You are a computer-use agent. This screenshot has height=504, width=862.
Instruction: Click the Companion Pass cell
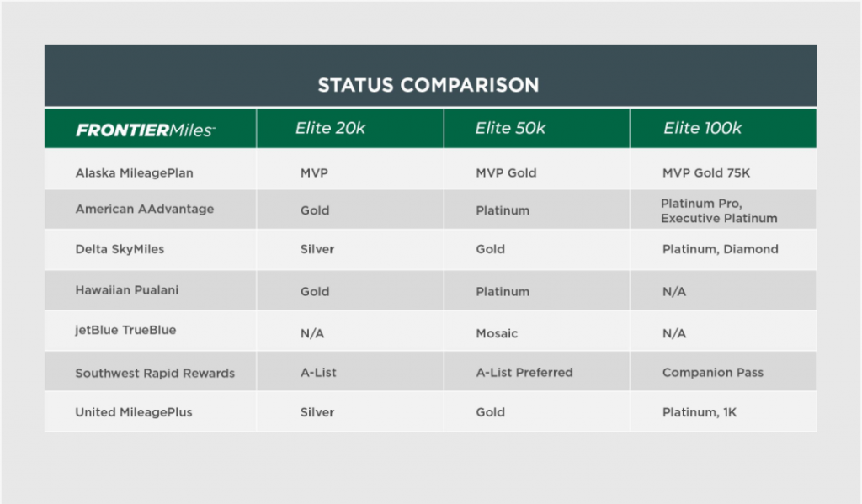[x=713, y=373]
